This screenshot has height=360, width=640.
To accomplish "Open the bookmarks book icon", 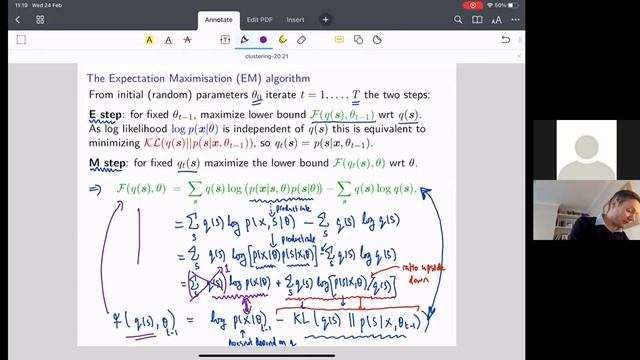I will pos(477,20).
